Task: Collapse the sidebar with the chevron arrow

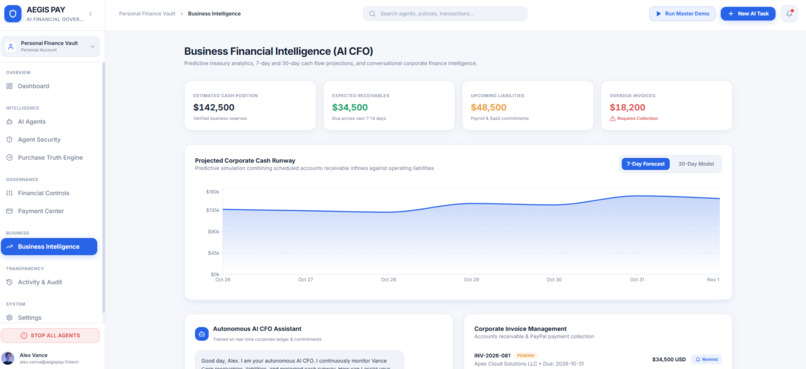Action: point(90,13)
